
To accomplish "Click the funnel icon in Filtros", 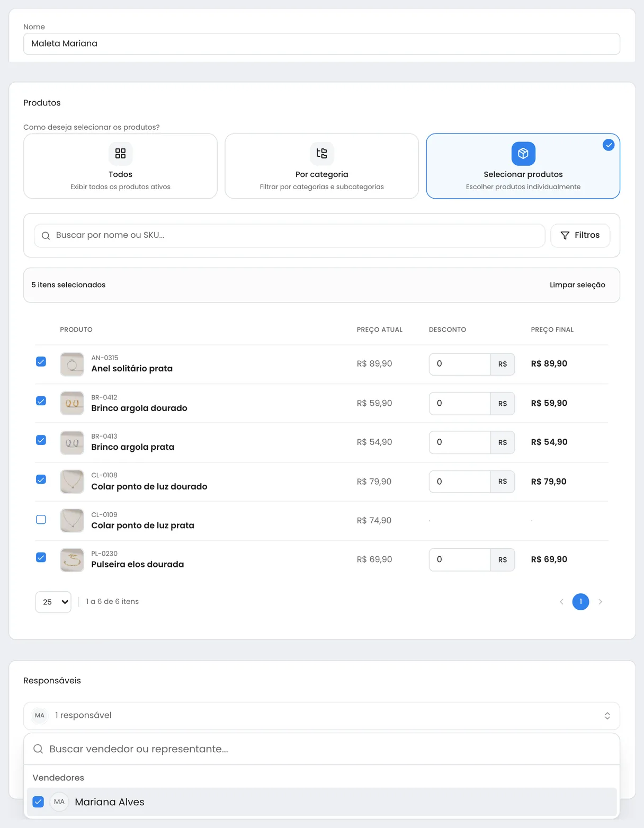I will 565,236.
